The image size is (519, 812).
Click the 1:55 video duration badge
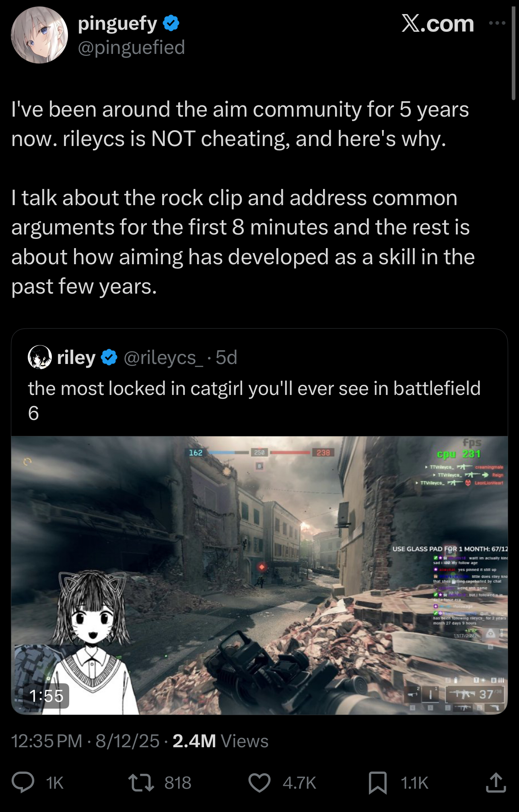tap(47, 696)
